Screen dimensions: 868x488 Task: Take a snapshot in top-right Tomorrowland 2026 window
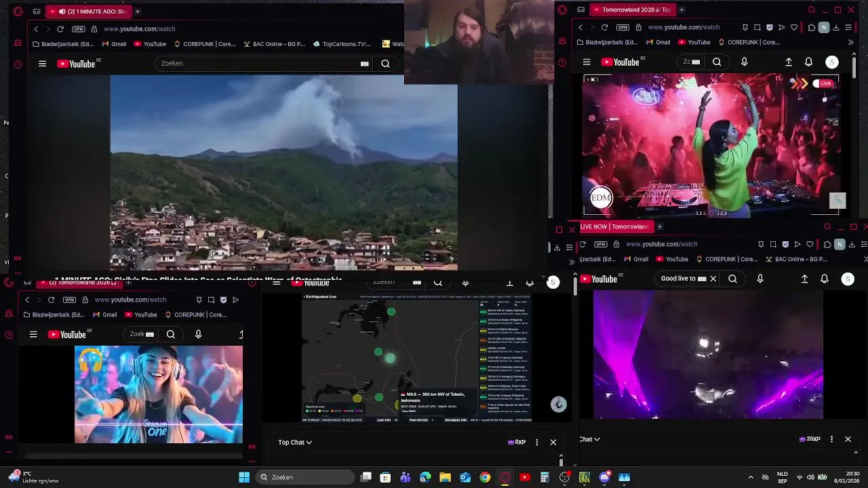(x=757, y=28)
